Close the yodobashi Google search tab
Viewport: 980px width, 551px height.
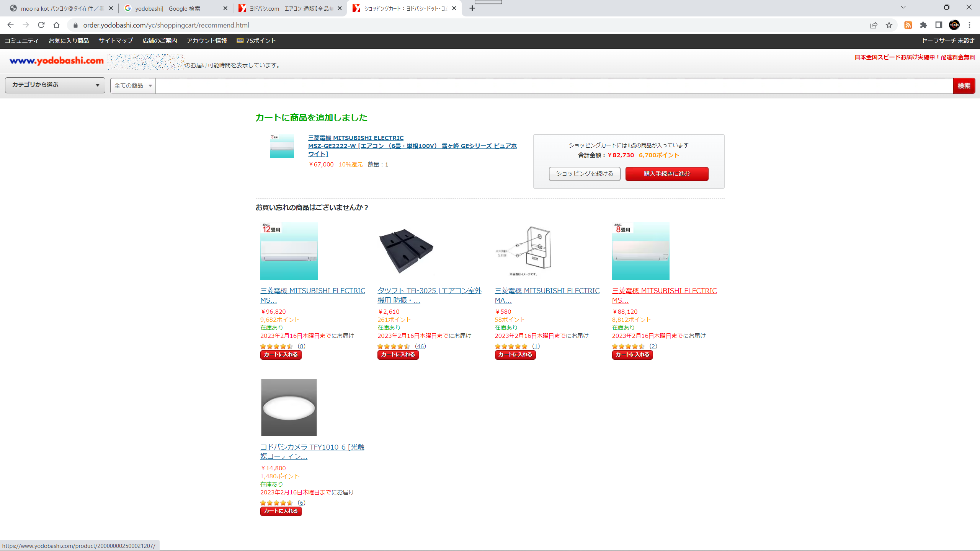click(225, 8)
